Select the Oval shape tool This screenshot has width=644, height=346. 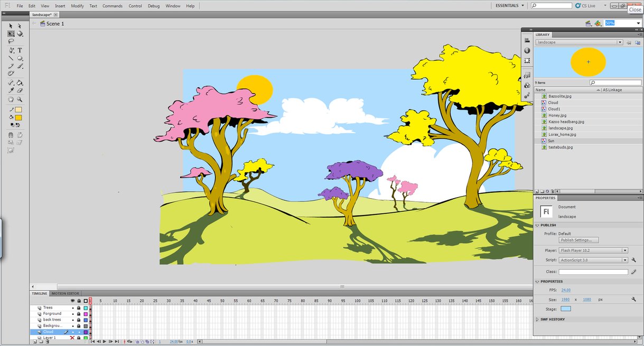(x=20, y=58)
